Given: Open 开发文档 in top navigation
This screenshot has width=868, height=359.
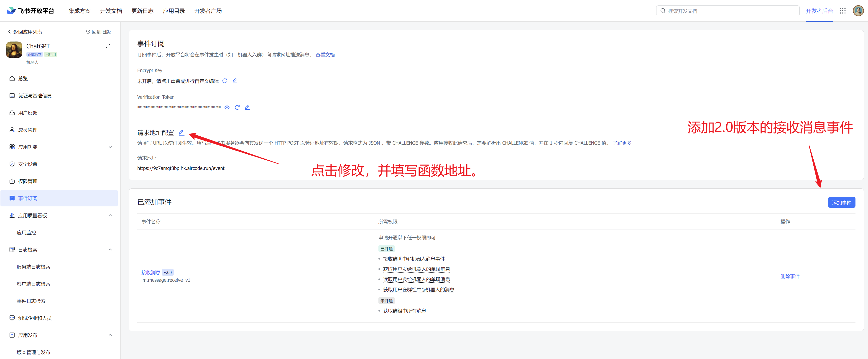Looking at the screenshot, I should click(x=111, y=11).
